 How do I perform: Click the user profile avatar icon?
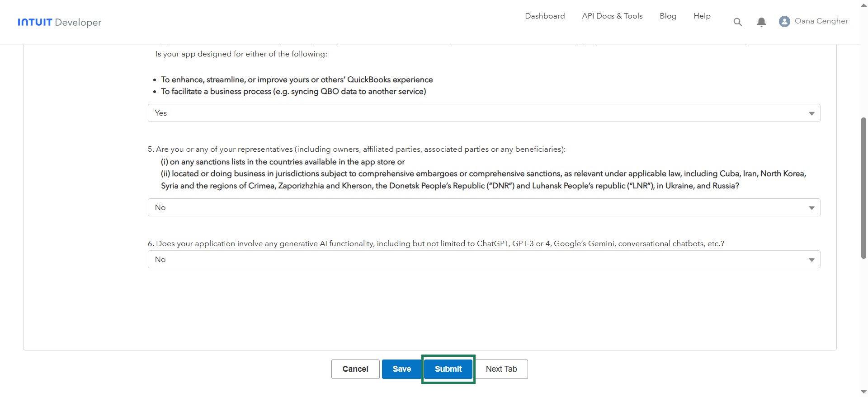pos(784,21)
